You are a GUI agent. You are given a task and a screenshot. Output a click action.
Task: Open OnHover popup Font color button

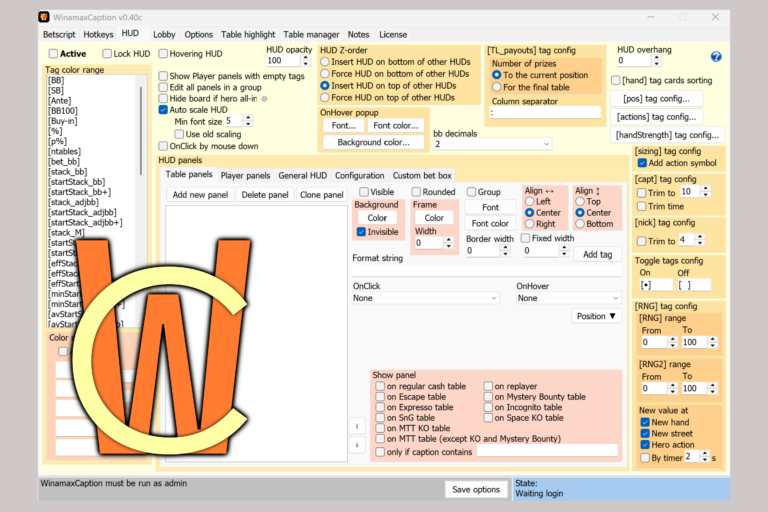tap(395, 125)
